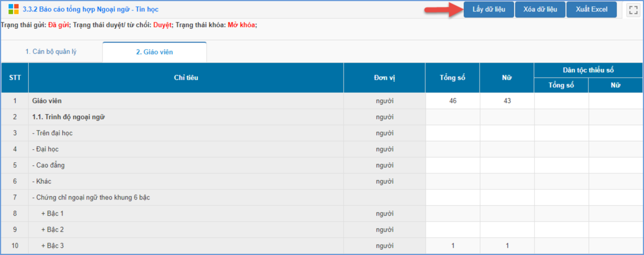Click the Đơn vị column header
Image resolution: width=644 pixels, height=255 pixels.
[x=384, y=78]
